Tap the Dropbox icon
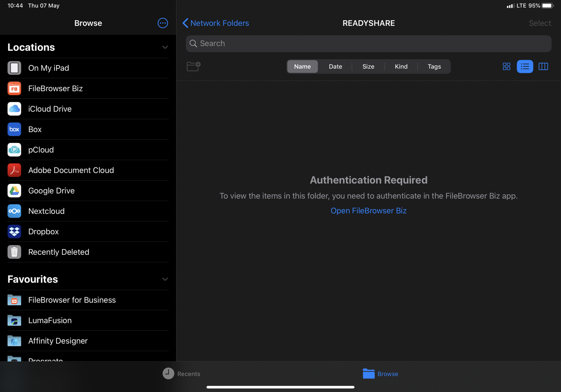561x392 pixels. (x=14, y=231)
